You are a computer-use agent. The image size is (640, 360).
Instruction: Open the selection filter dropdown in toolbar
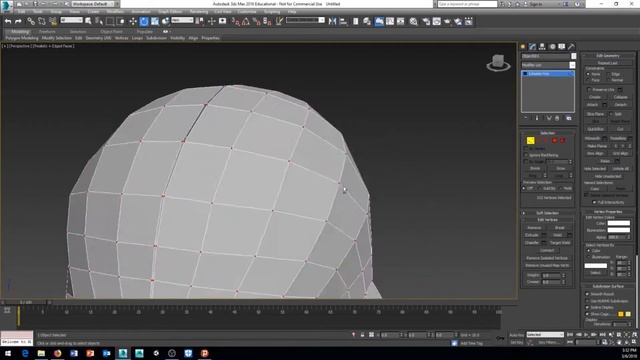[71, 20]
